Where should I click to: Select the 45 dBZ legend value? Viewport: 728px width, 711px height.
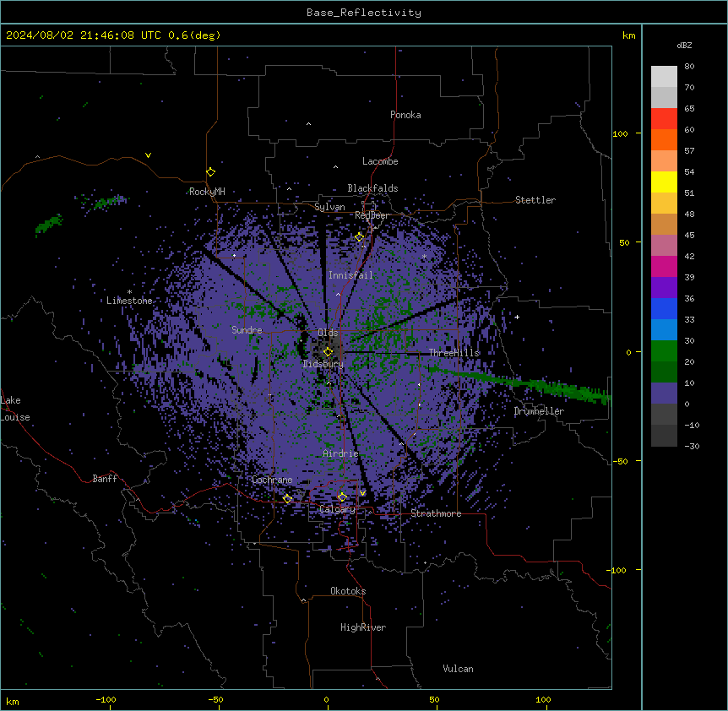(x=689, y=235)
